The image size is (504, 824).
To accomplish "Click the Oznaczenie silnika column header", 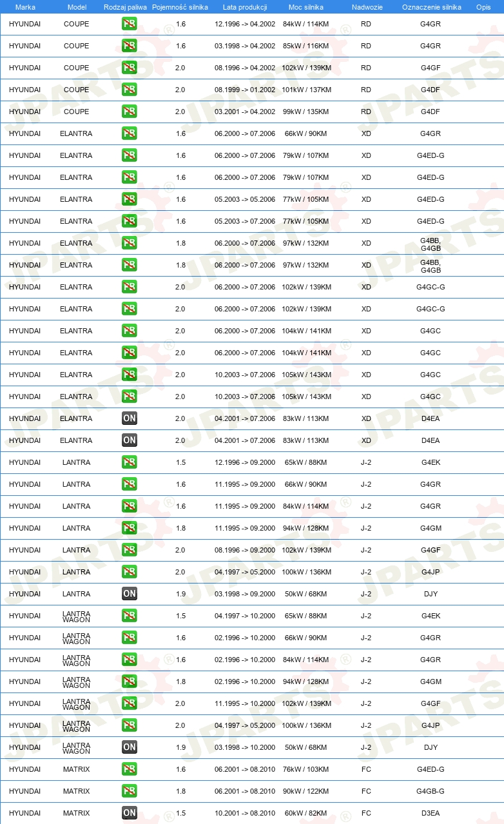I will [431, 7].
